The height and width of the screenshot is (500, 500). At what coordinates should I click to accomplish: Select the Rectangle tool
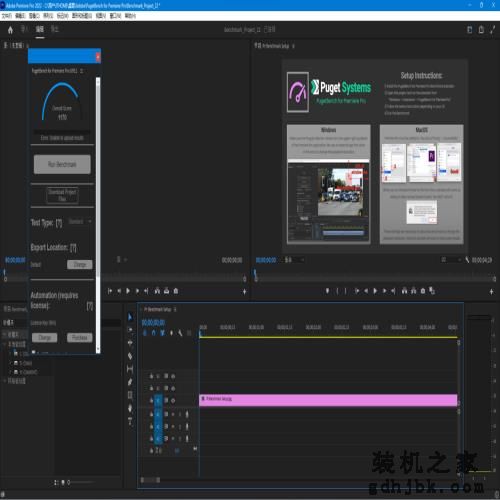(x=130, y=395)
